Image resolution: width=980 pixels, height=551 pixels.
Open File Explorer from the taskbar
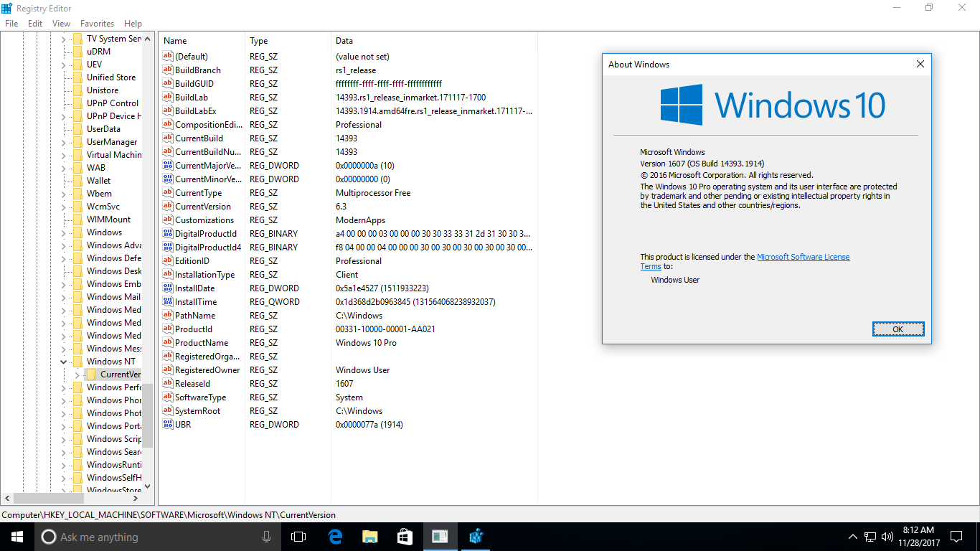(370, 537)
